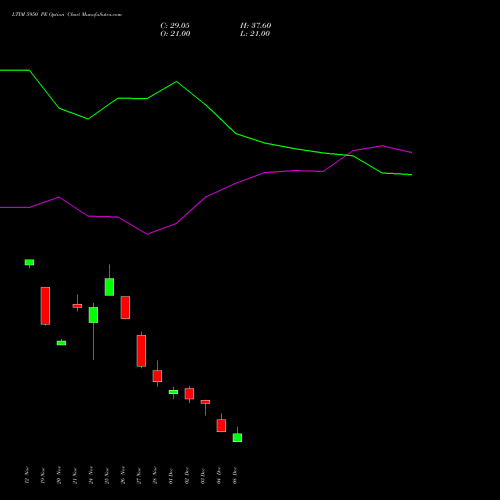The width and height of the screenshot is (500, 500).
Task: Select the green candlestick for 20 Nov
Action: coord(61,343)
